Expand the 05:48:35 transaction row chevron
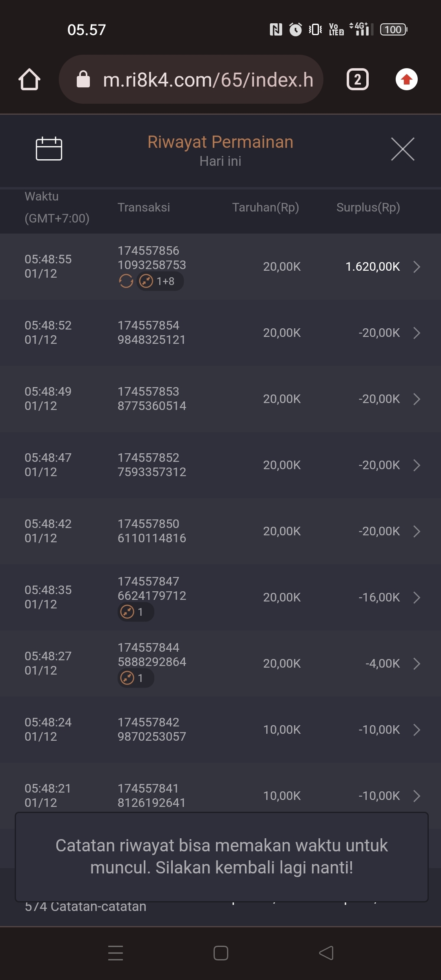The height and width of the screenshot is (980, 441). coord(416,597)
